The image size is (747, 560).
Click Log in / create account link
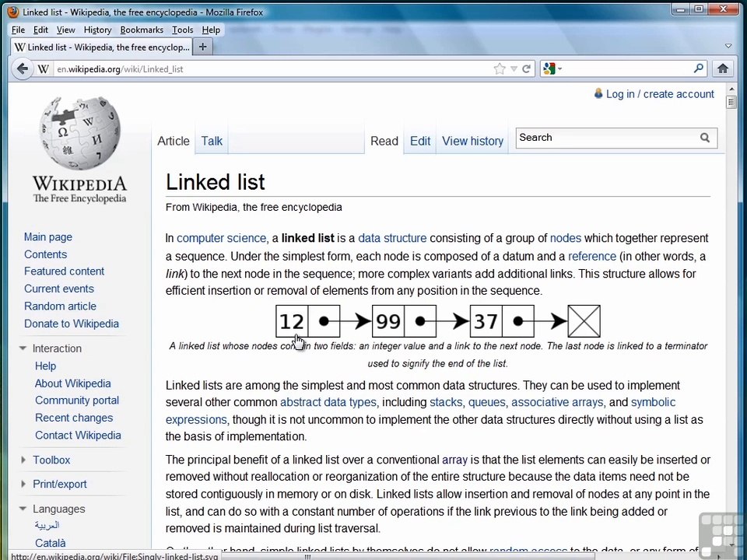point(660,94)
